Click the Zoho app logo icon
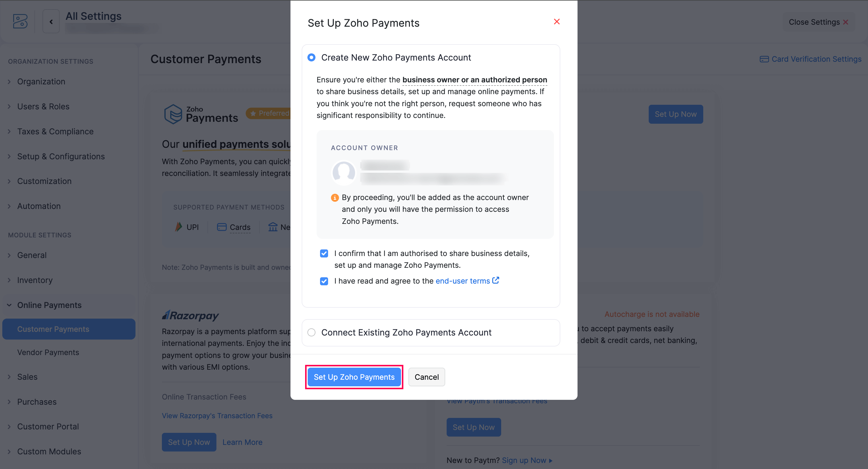The image size is (868, 469). 20,21
